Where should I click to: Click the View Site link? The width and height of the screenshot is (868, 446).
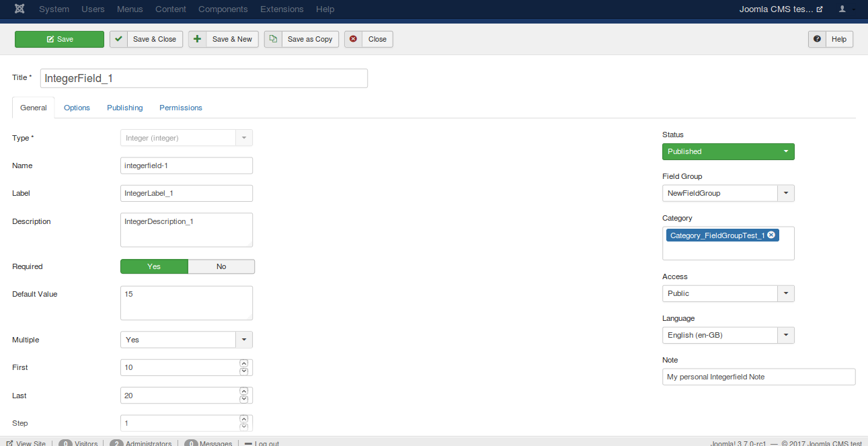[26, 443]
